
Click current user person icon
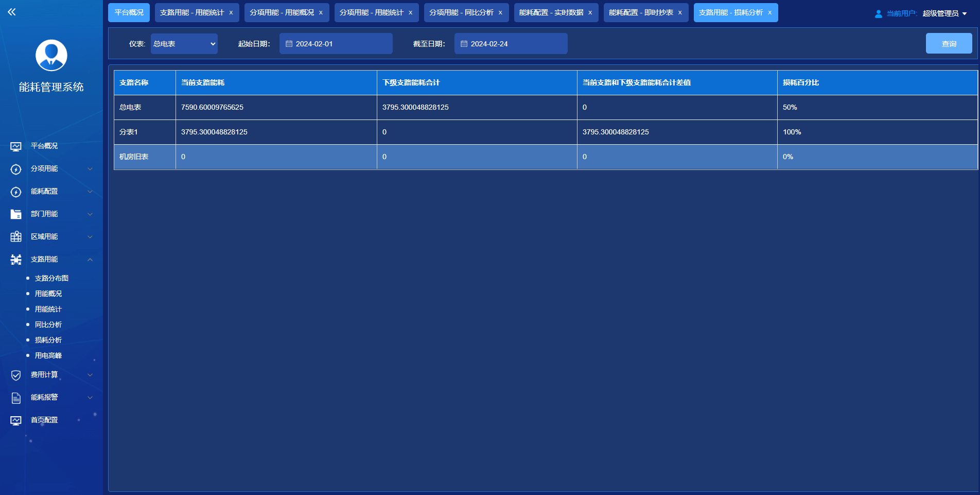(879, 14)
